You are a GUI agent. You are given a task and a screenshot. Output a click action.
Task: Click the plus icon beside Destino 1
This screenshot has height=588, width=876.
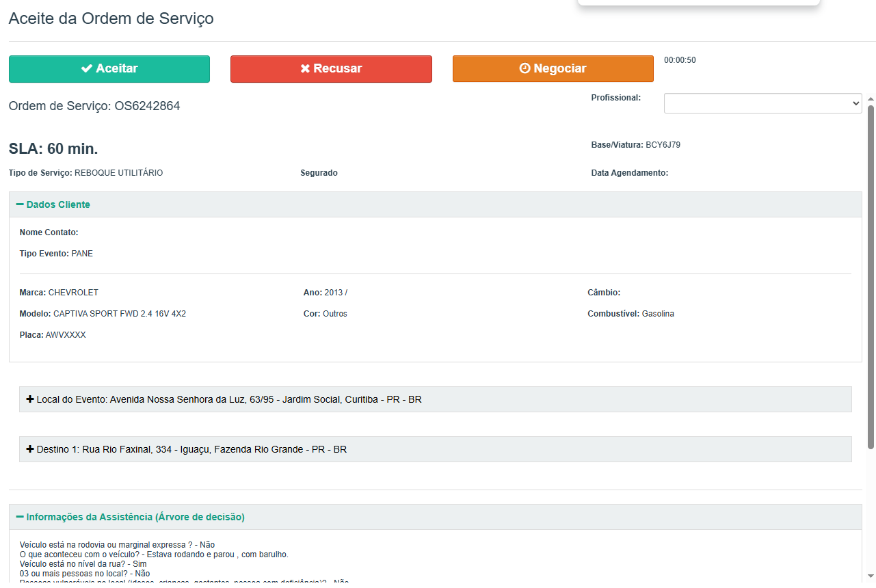click(x=30, y=450)
